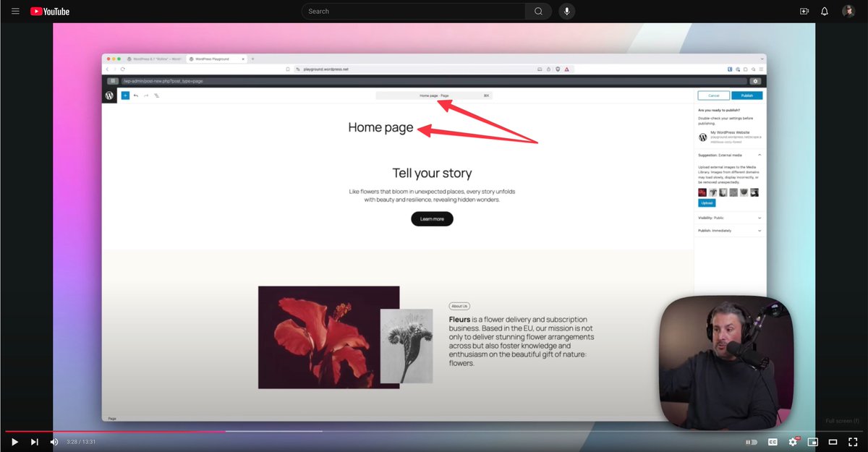
Task: Switch to miniplayer mode
Action: point(812,442)
